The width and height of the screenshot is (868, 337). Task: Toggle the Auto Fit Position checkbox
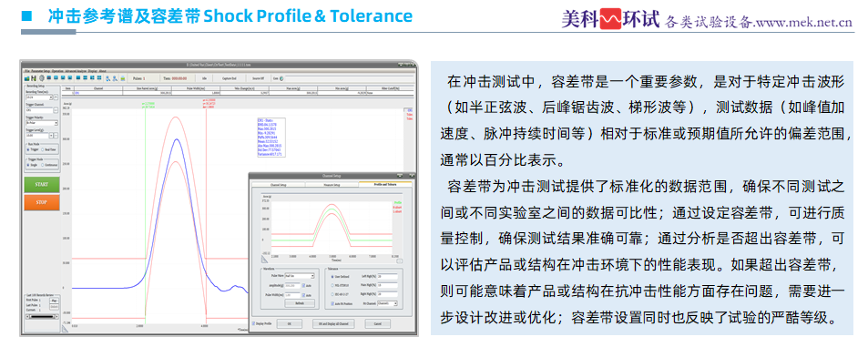(x=332, y=304)
